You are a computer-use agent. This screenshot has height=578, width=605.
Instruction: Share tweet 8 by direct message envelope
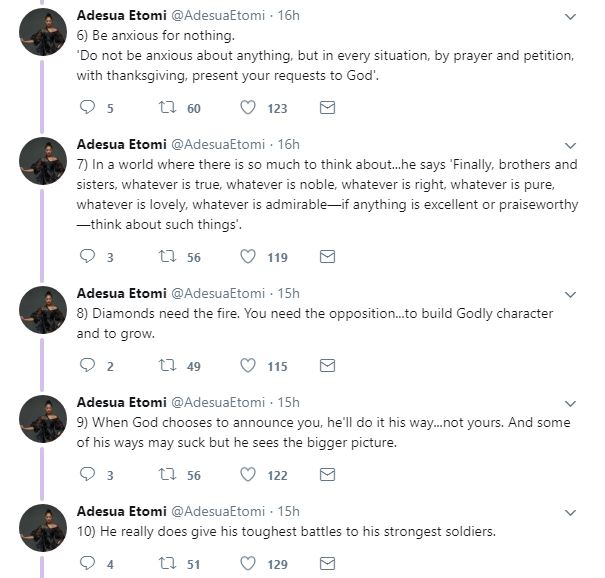(327, 366)
